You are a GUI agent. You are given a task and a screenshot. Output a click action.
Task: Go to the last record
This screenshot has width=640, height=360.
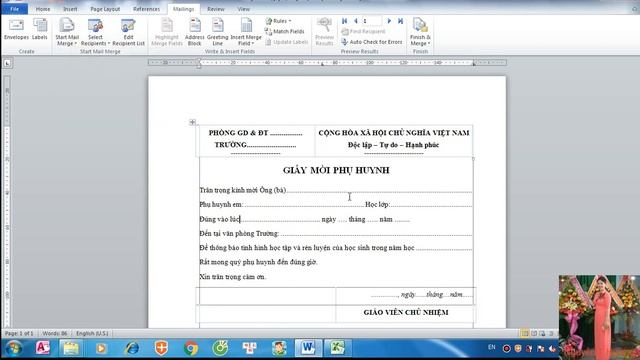[x=400, y=21]
